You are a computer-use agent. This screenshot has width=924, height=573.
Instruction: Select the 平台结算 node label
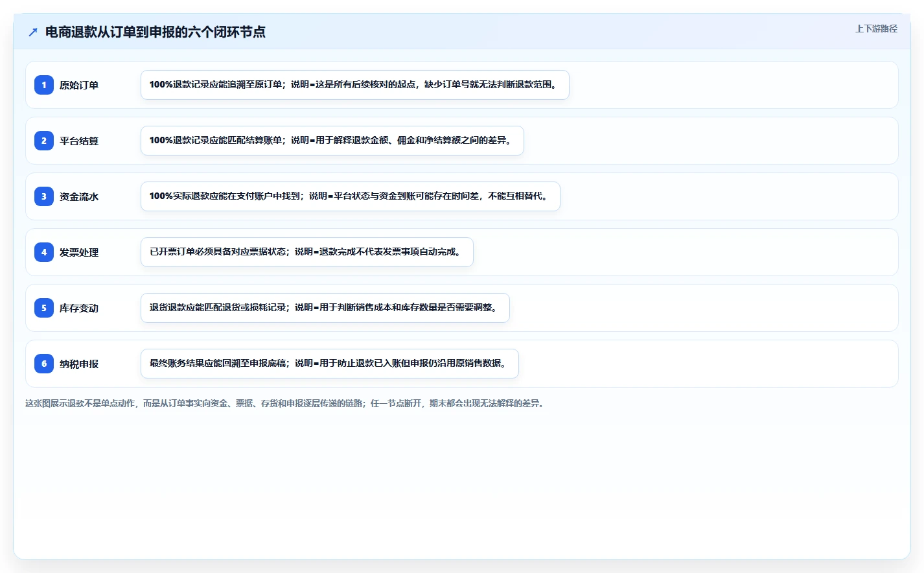(x=79, y=141)
